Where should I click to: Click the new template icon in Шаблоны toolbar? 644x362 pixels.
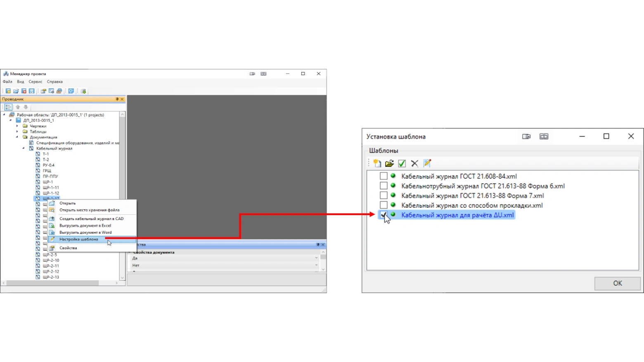click(x=377, y=163)
